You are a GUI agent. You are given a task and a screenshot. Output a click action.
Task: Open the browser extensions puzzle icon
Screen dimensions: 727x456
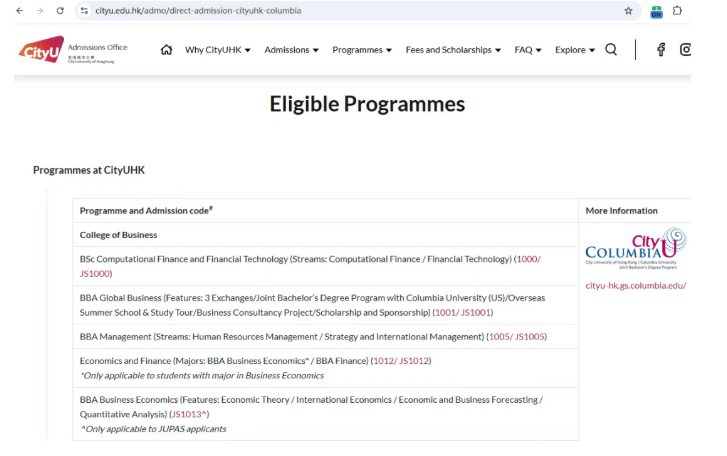tap(677, 11)
